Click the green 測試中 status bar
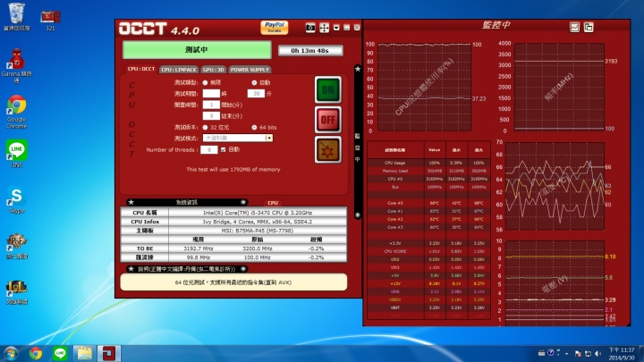The width and height of the screenshot is (644, 362). [x=197, y=50]
